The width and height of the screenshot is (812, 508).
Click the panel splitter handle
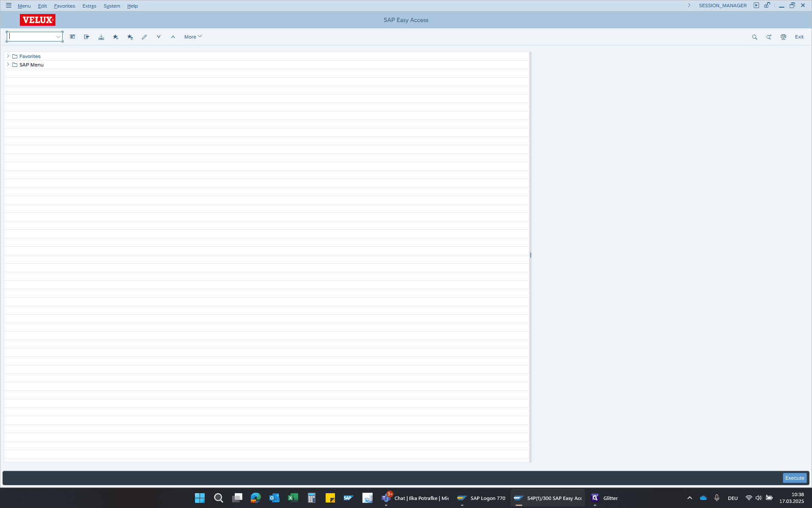click(x=530, y=255)
